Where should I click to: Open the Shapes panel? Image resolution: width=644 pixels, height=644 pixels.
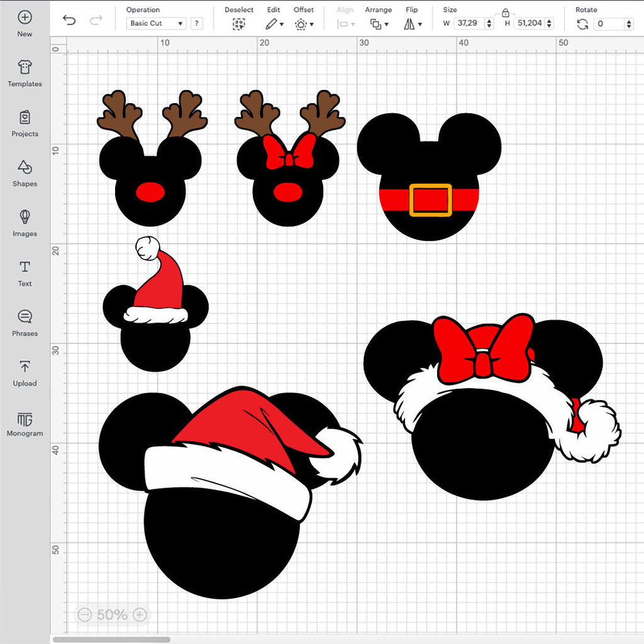[25, 174]
